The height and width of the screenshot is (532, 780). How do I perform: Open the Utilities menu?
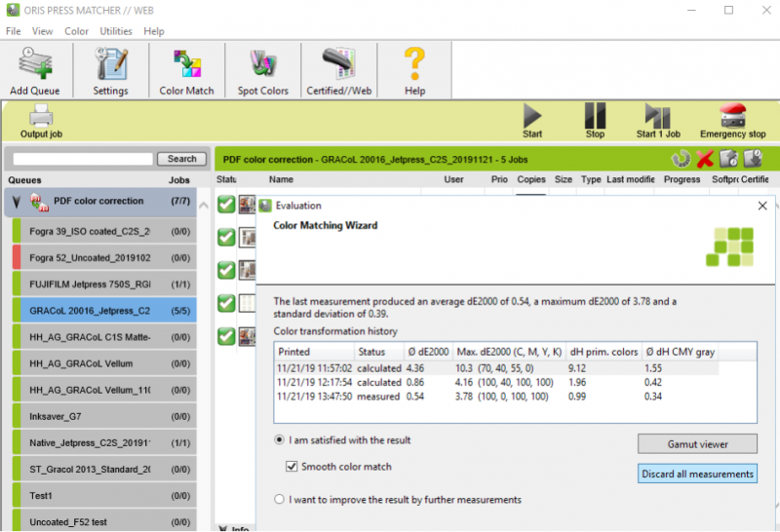(116, 31)
